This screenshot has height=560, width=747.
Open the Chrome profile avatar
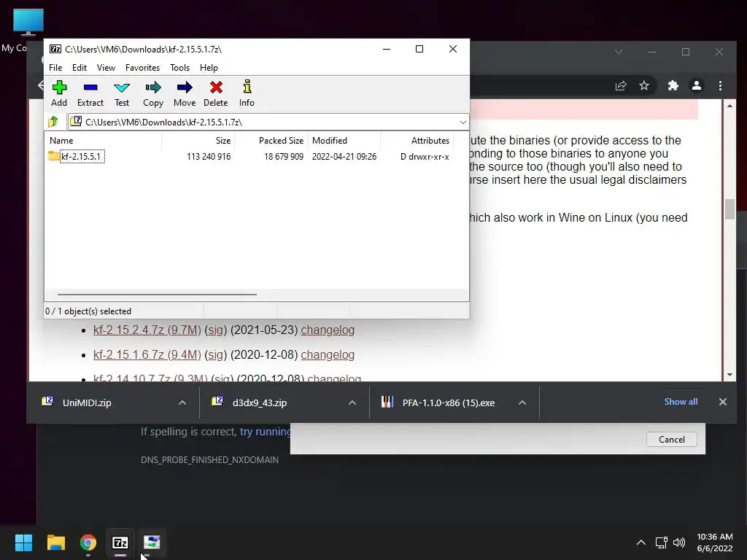point(697,86)
